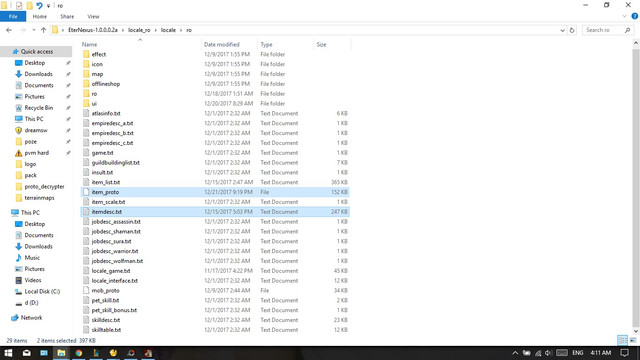The width and height of the screenshot is (640, 360).
Task: Open the Quick Access Toolbar customize dropdown
Action: tap(49, 6)
